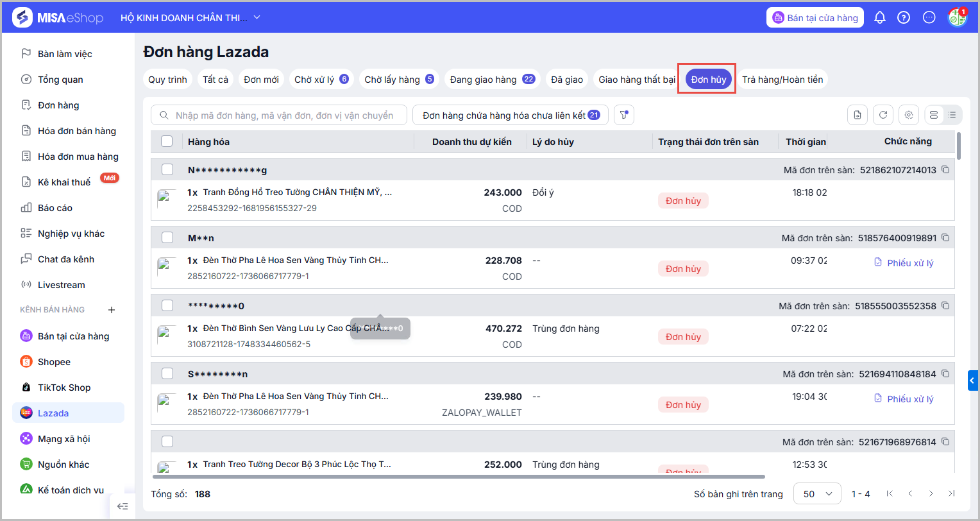Show orders with unlinked goods (chưa liên kết)
980x521 pixels.
click(x=511, y=115)
